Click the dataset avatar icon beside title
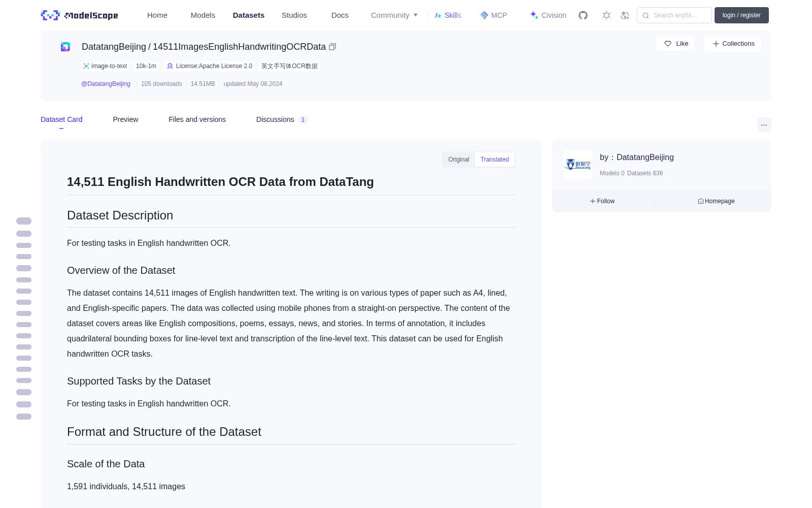The image size is (812, 508). [65, 47]
